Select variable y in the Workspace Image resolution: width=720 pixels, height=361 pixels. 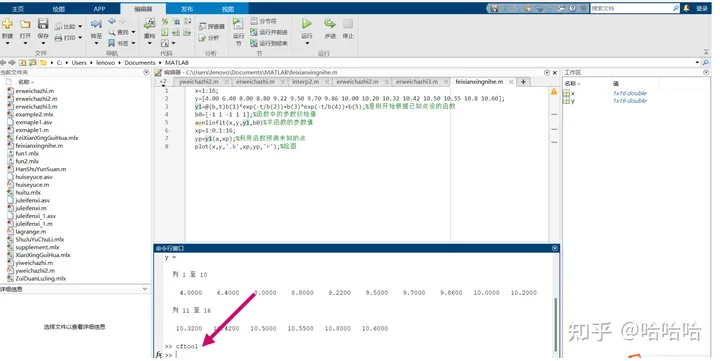pyautogui.click(x=569, y=101)
